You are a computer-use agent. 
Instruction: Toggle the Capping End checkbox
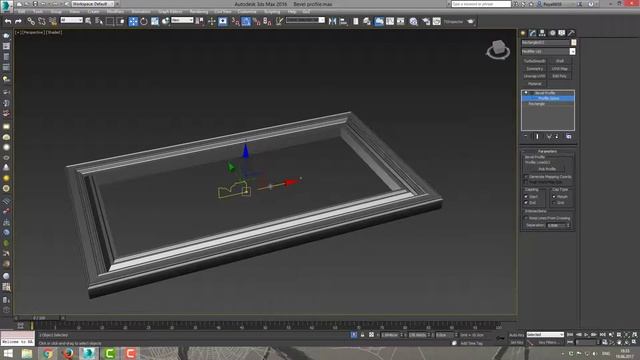click(x=526, y=202)
